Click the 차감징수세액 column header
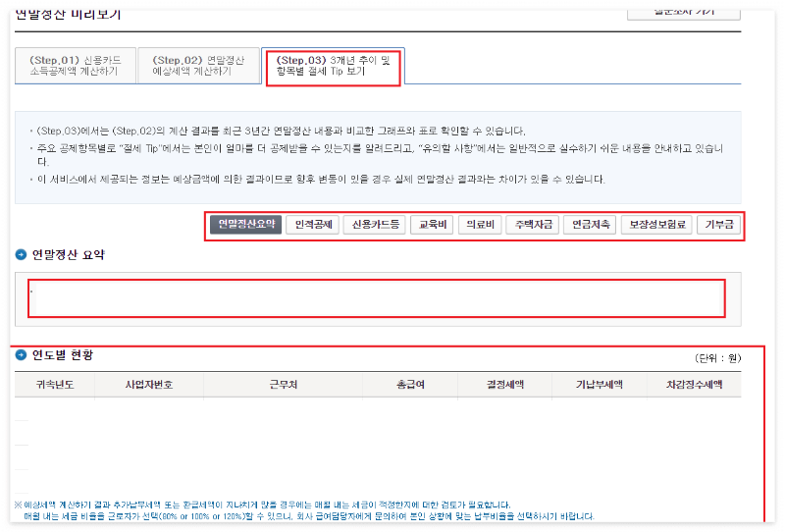This screenshot has height=532, width=785. (x=694, y=385)
